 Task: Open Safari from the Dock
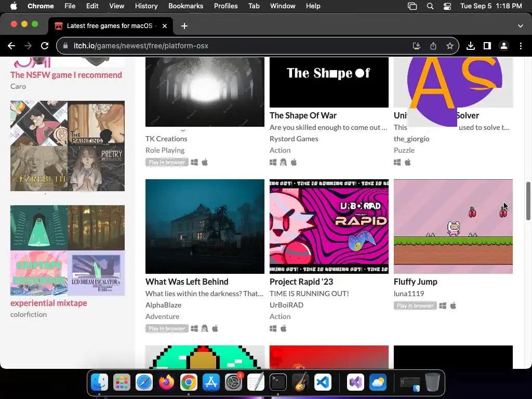point(144,382)
